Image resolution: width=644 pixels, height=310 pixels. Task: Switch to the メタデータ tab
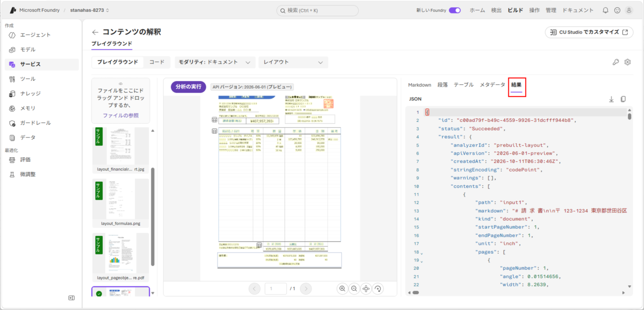click(492, 85)
